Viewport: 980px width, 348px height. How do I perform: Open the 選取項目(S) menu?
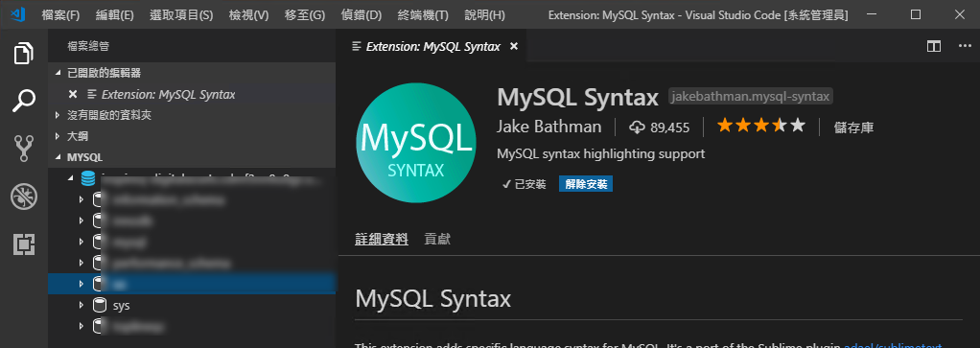point(181,14)
